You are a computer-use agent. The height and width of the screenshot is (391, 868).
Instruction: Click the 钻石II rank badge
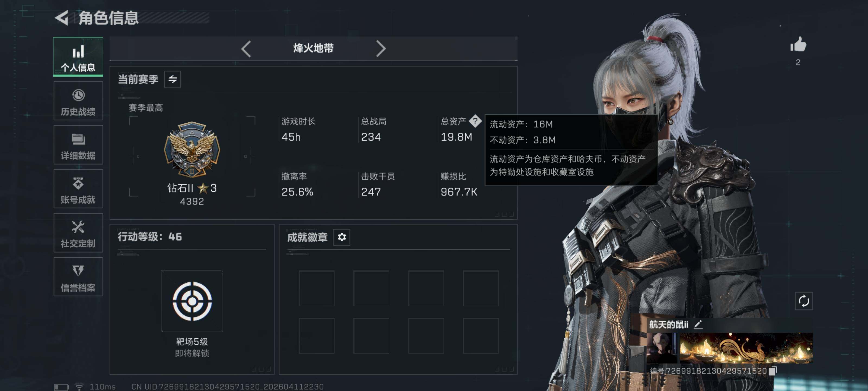(x=192, y=149)
